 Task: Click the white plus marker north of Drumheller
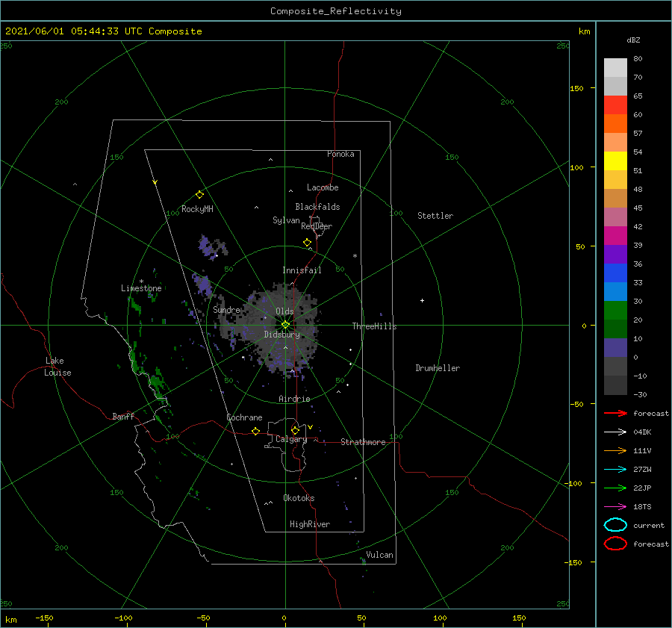click(422, 300)
